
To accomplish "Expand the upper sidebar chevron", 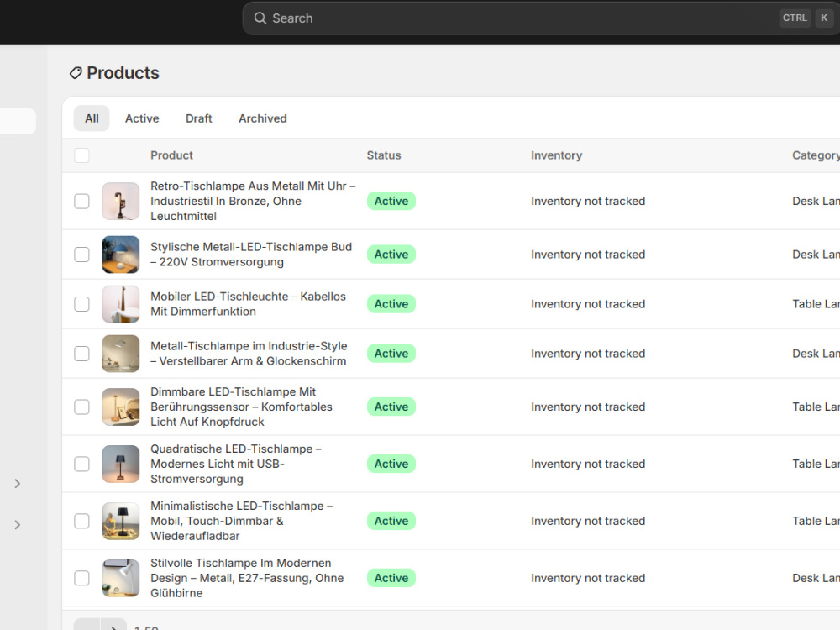I will coord(17,484).
